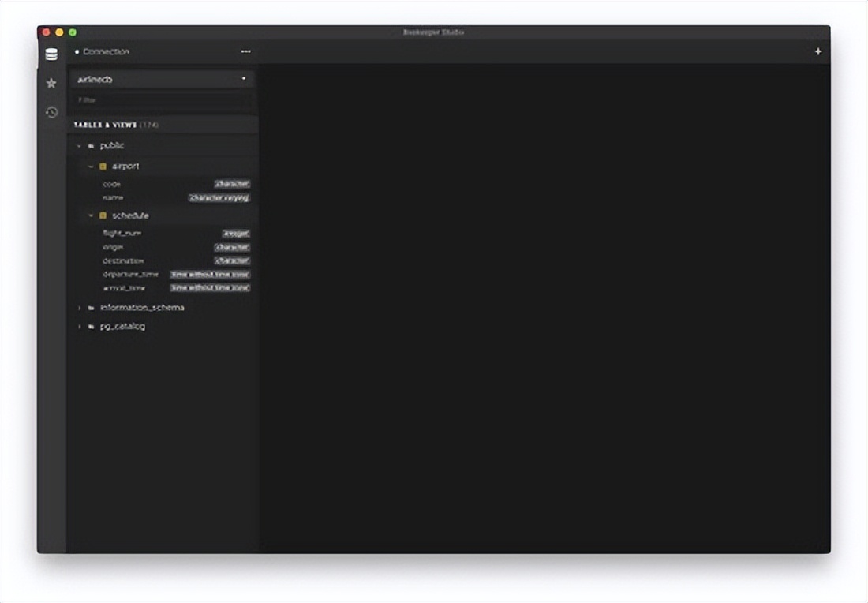Select the flight_num column
Viewport: 868px width, 603px height.
(x=122, y=234)
